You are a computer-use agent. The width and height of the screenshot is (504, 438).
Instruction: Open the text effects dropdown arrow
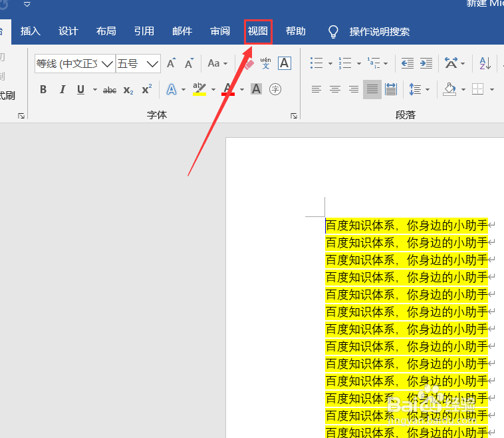coord(184,89)
